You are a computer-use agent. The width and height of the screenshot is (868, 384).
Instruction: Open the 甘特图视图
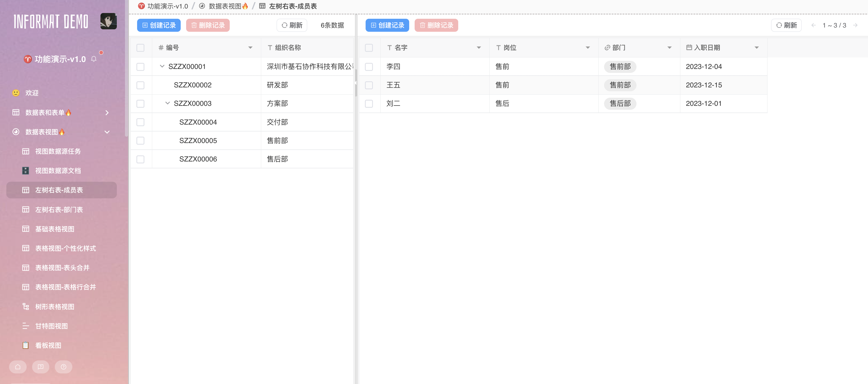coord(51,326)
